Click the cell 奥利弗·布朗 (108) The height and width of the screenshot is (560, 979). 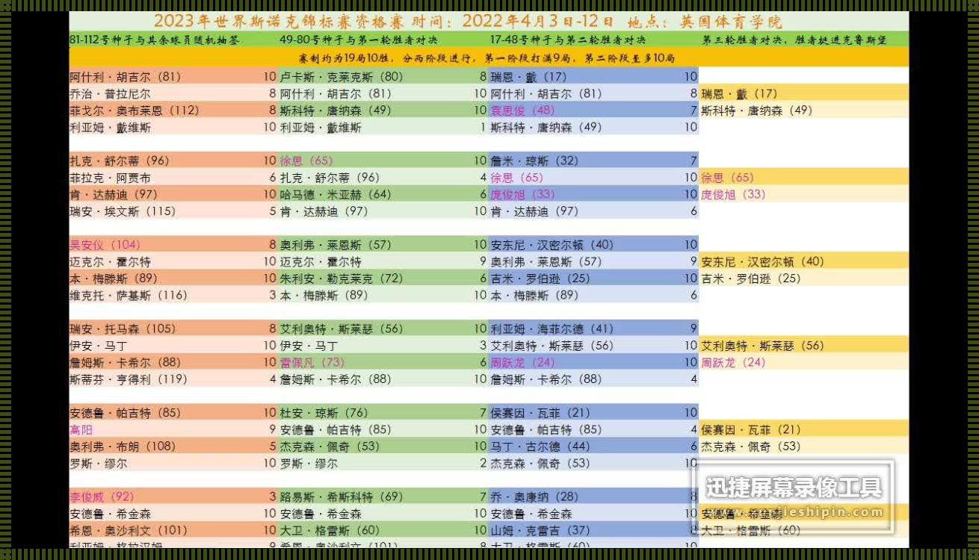[123, 447]
